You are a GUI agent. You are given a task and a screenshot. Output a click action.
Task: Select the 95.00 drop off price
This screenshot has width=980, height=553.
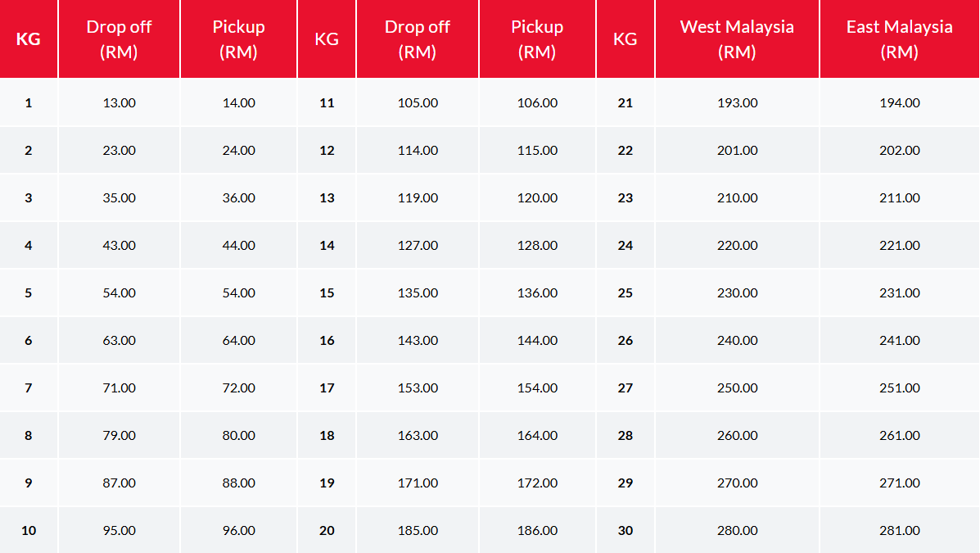pos(120,531)
